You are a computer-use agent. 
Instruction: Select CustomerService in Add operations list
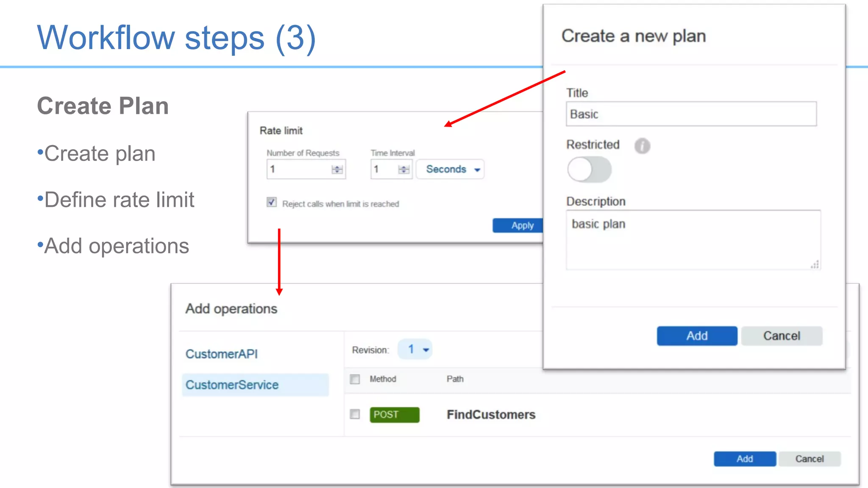(255, 385)
